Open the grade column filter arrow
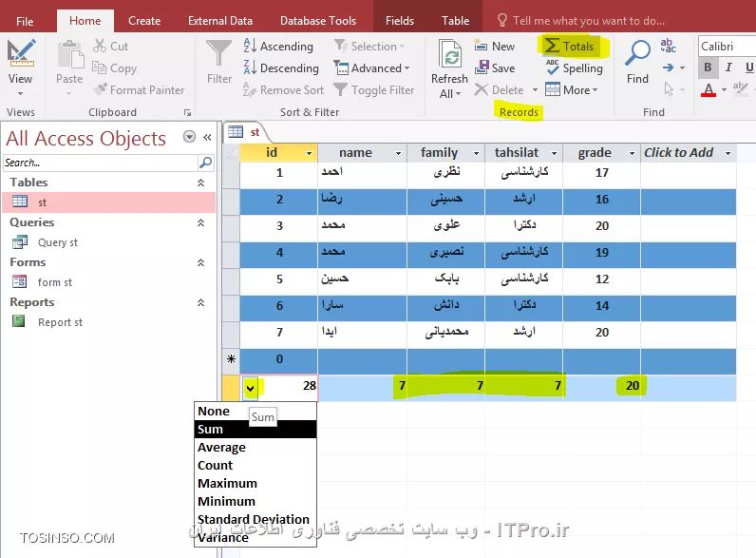Image resolution: width=756 pixels, height=558 pixels. (632, 153)
